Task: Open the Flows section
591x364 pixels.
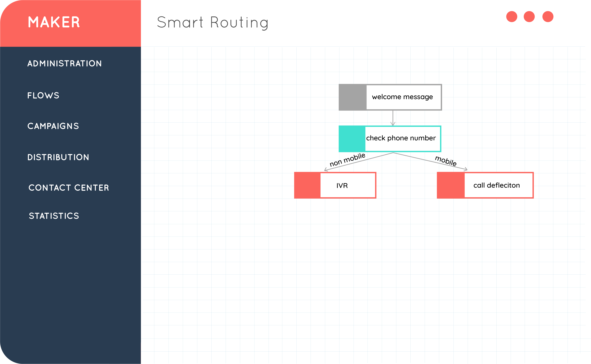Action: pyautogui.click(x=43, y=96)
